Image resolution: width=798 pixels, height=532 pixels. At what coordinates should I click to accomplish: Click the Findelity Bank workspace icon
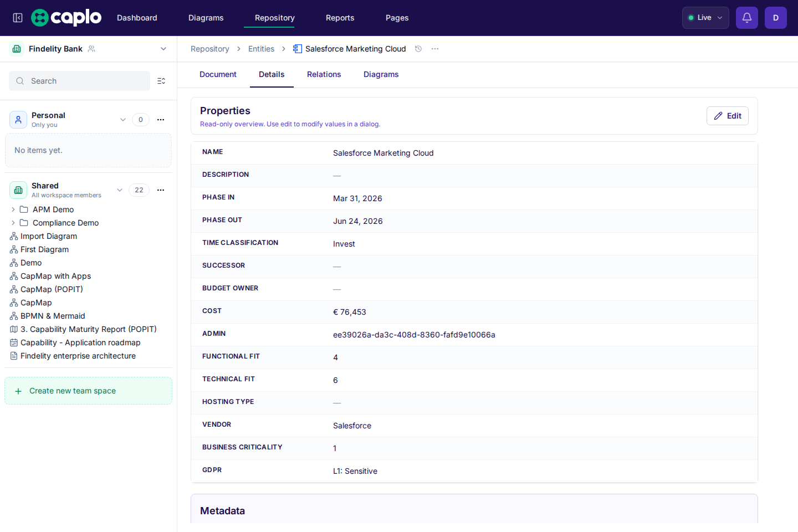(x=17, y=49)
